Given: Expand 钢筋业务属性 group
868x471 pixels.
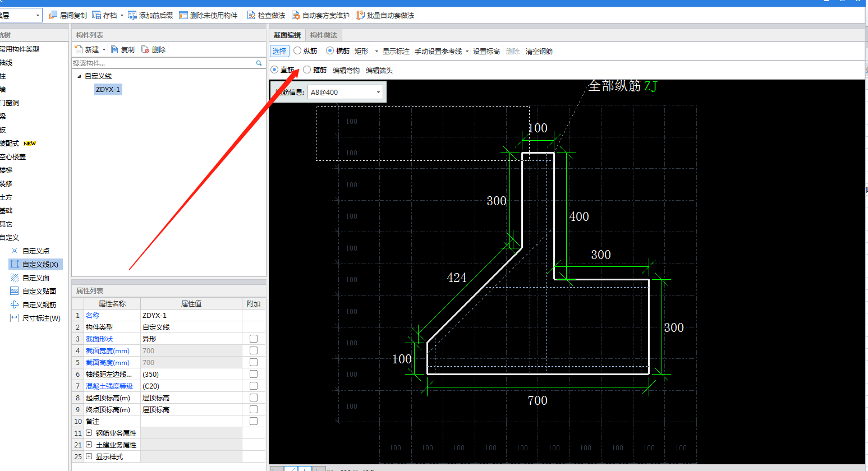Looking at the screenshot, I should coord(89,433).
